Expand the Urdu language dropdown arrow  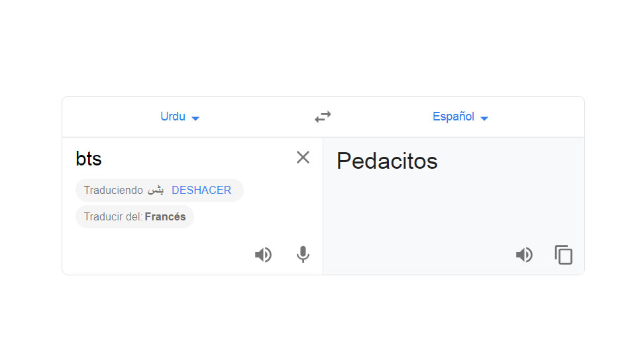195,118
